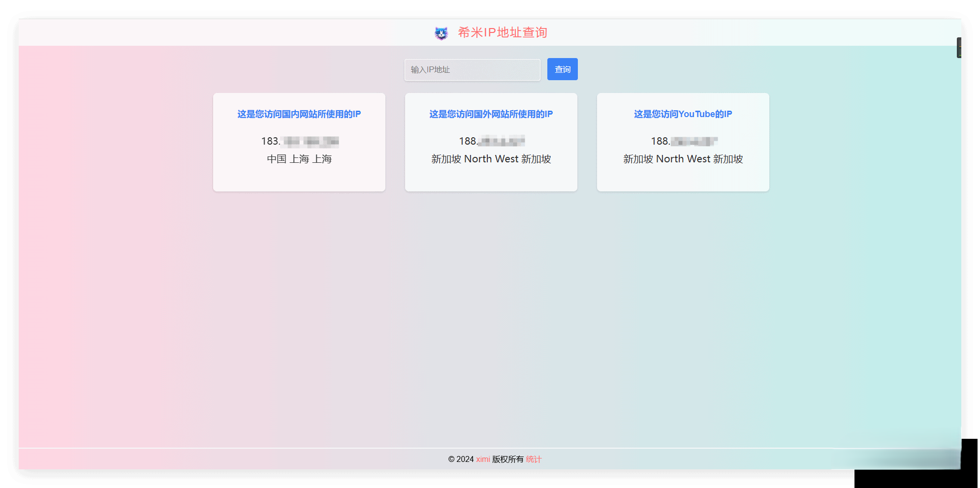Focus the 输入IP地址 input field
Screen dimensions: 980x488
pyautogui.click(x=473, y=69)
